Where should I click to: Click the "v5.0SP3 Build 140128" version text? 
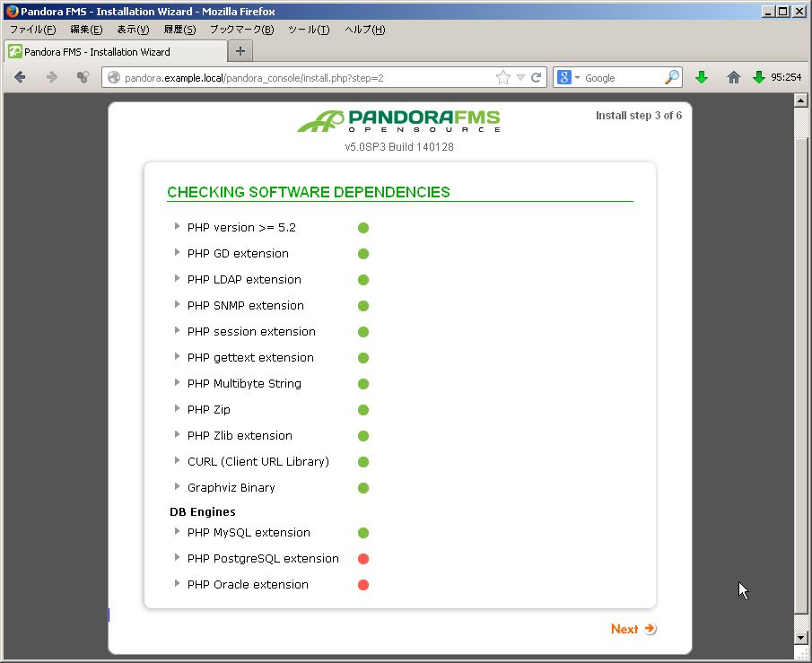[x=399, y=146]
